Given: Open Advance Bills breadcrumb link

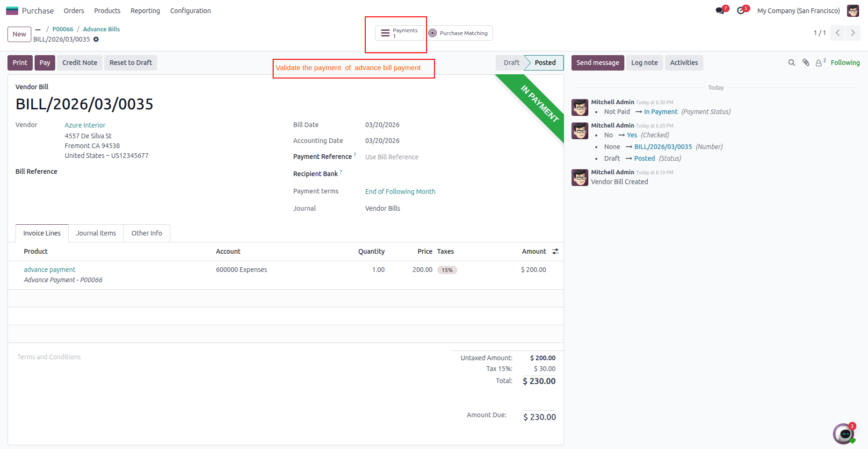Looking at the screenshot, I should [101, 29].
